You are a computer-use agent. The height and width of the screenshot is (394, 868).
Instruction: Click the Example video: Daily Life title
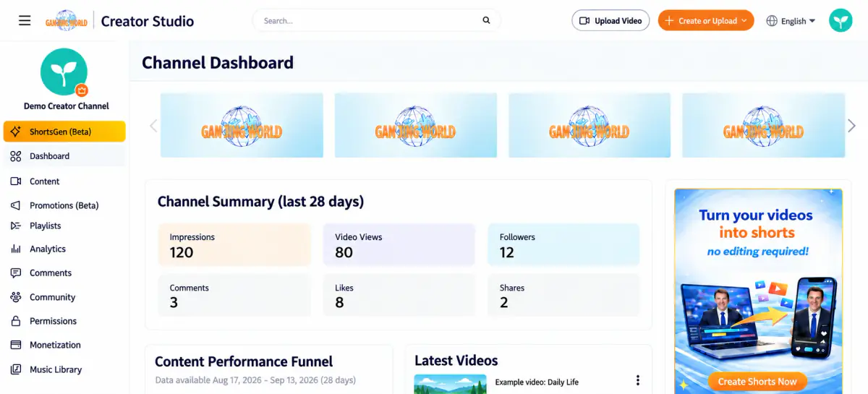click(537, 382)
